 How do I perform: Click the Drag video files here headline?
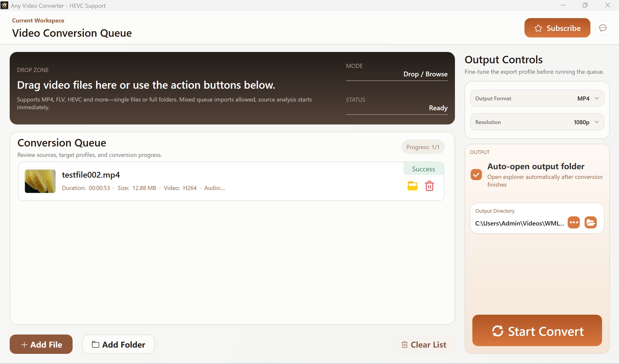(146, 85)
